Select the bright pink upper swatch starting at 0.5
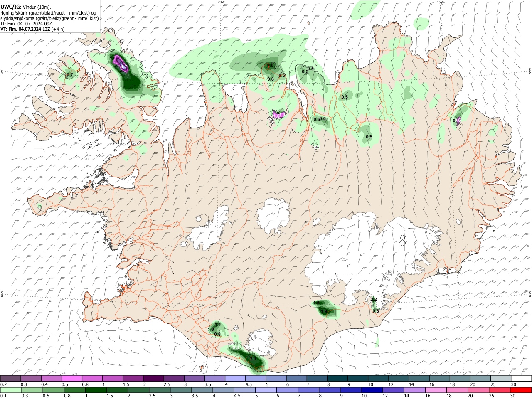The height and width of the screenshot is (399, 532). pos(72,378)
